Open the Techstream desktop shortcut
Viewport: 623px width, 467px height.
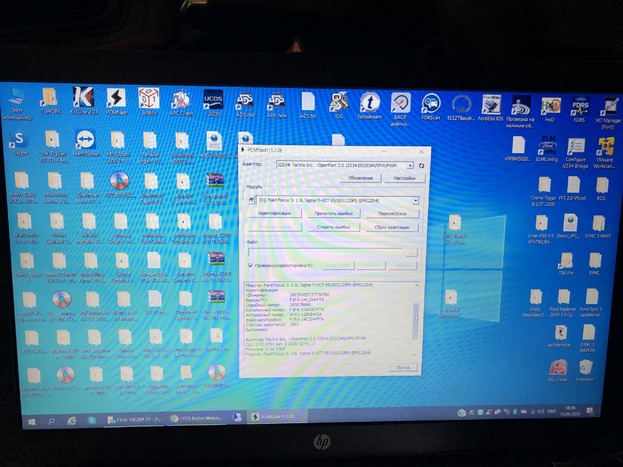click(x=369, y=102)
